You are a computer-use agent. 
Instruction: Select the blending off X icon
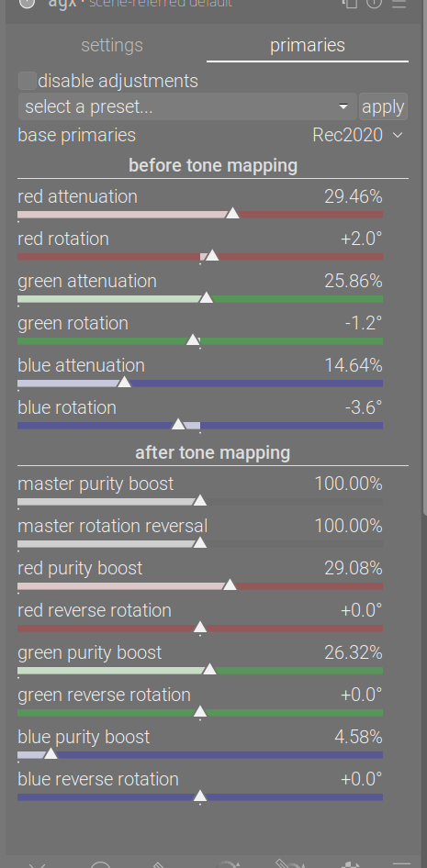[38, 864]
